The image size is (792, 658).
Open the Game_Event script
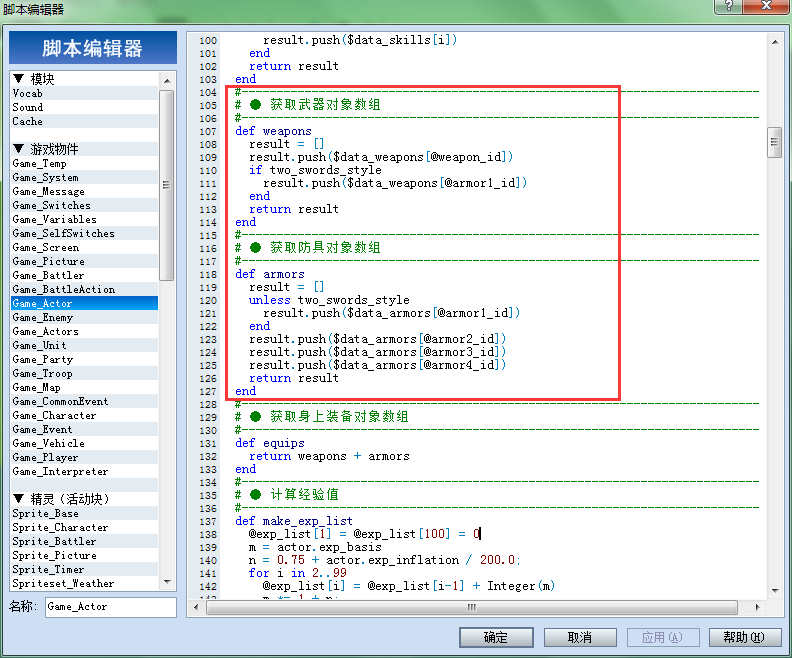[x=84, y=430]
